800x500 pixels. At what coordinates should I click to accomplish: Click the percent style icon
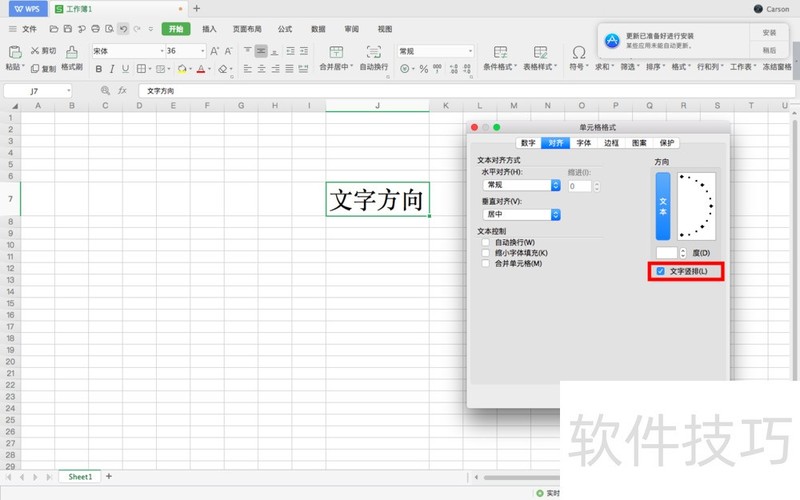point(424,69)
